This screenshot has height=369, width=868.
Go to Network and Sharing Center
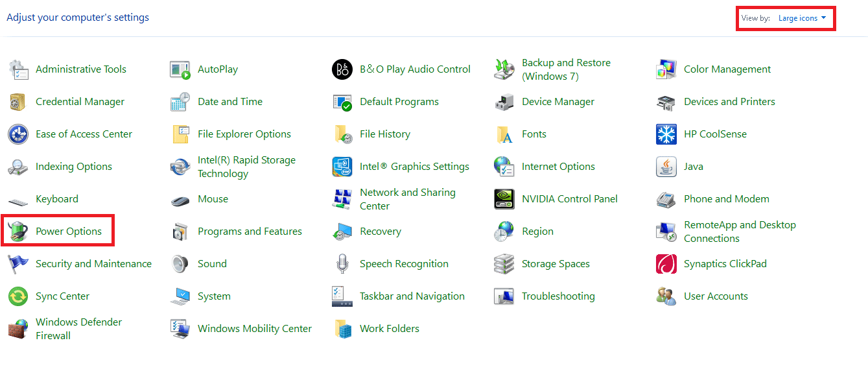(407, 199)
